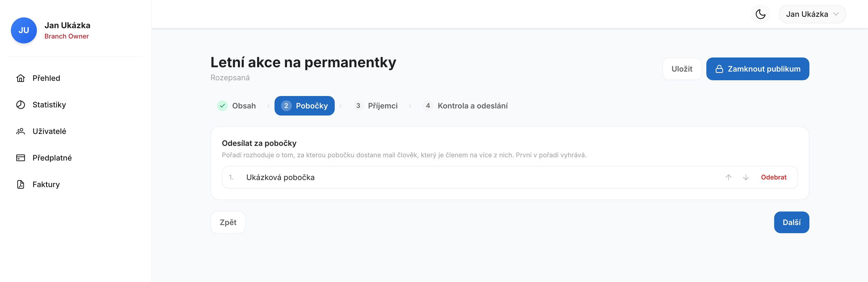Switch to the Příjemci step
Image resolution: width=868 pixels, height=282 pixels.
(x=376, y=106)
